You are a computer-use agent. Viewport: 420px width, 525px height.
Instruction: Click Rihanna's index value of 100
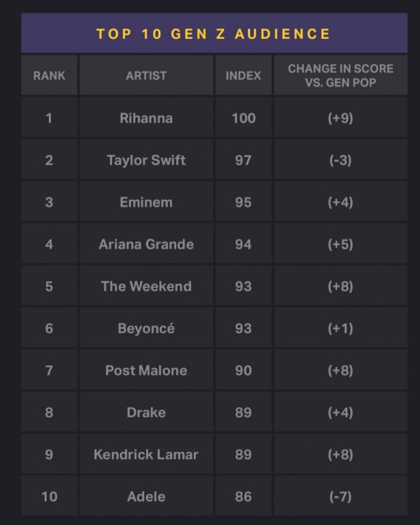(243, 118)
